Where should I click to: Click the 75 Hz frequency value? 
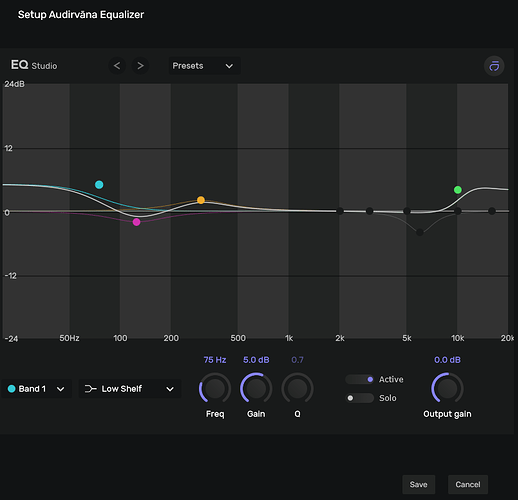215,360
